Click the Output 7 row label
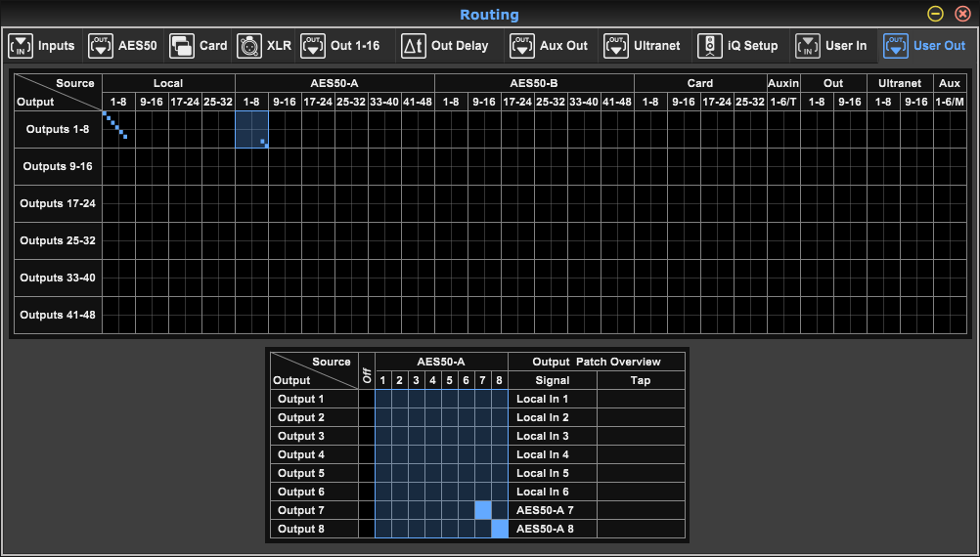This screenshot has height=557, width=980. tap(314, 510)
